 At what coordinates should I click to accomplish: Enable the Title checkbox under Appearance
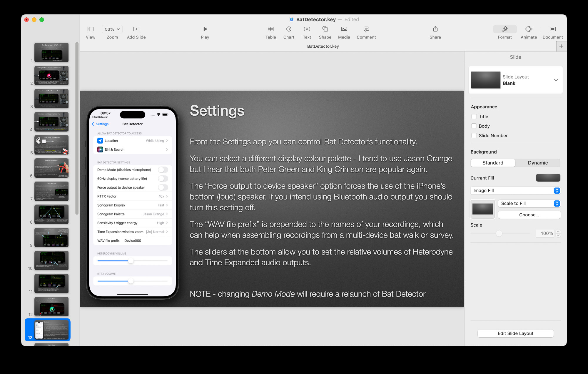click(x=474, y=117)
